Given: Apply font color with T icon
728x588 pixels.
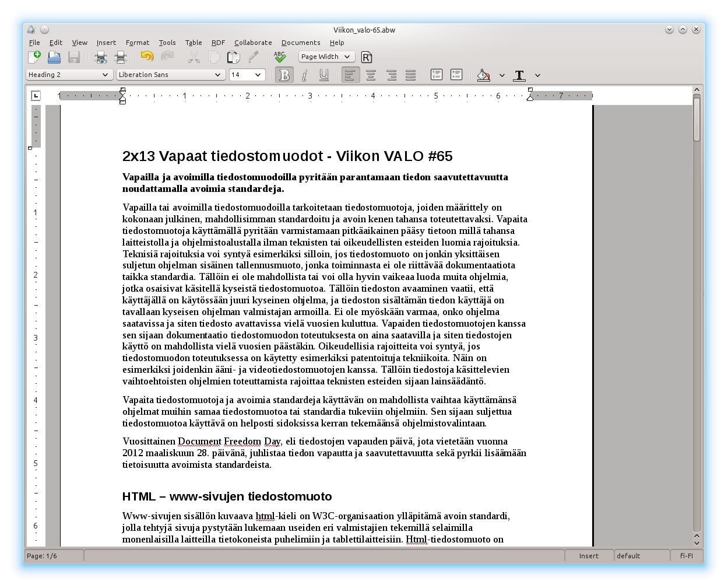Looking at the screenshot, I should 519,75.
